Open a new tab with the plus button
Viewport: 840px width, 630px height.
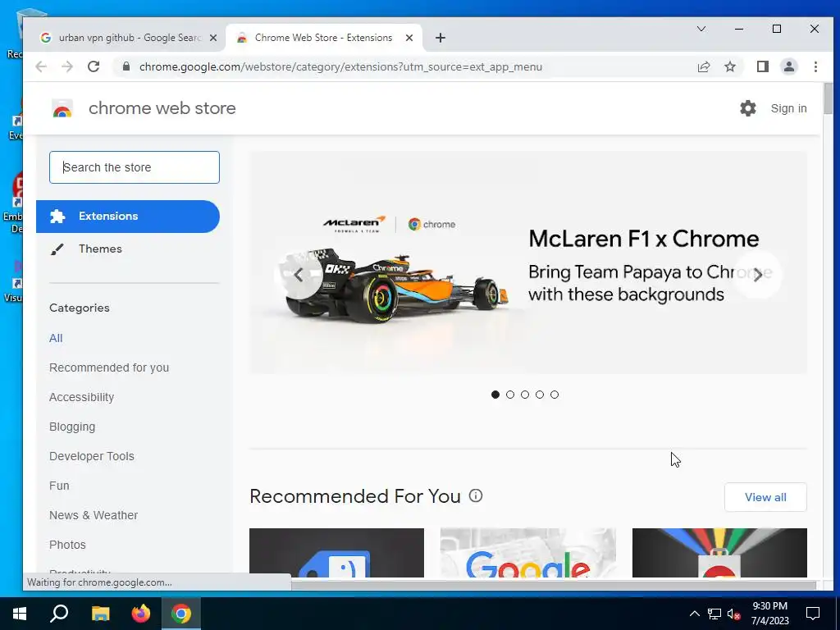(441, 38)
